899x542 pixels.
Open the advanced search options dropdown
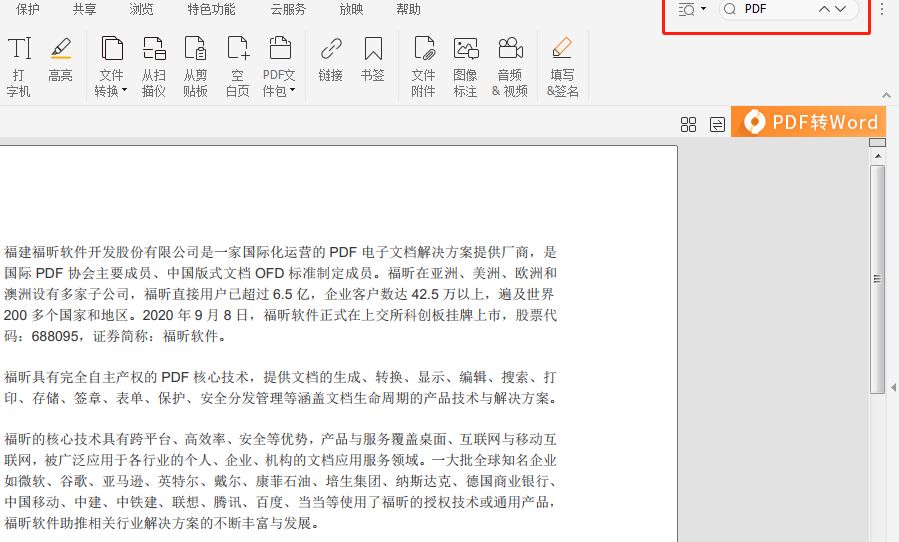click(692, 9)
